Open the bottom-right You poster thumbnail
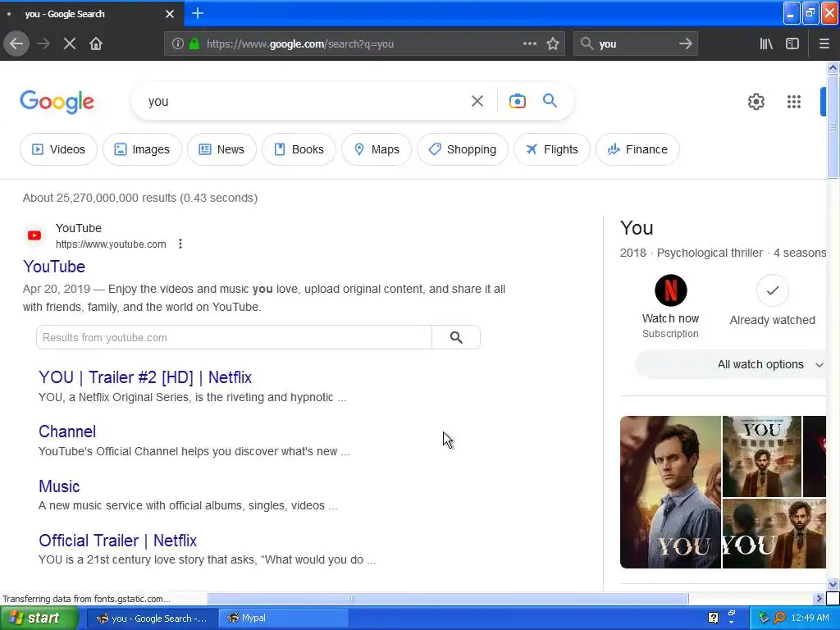 tap(774, 533)
